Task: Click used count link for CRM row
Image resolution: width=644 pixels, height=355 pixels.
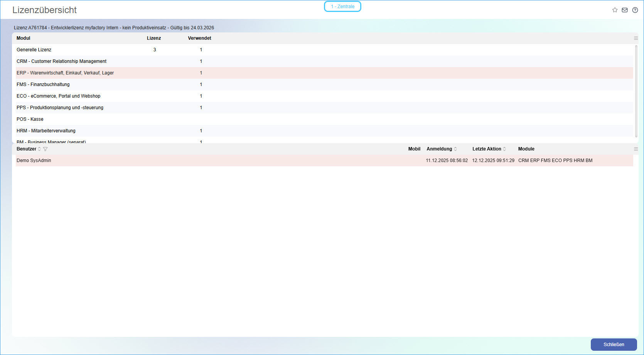Action: pyautogui.click(x=201, y=61)
